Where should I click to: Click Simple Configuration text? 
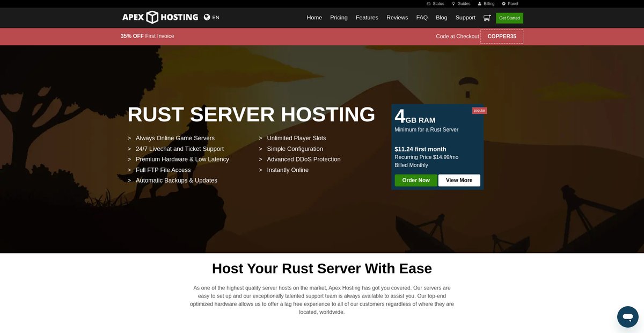pyautogui.click(x=295, y=149)
